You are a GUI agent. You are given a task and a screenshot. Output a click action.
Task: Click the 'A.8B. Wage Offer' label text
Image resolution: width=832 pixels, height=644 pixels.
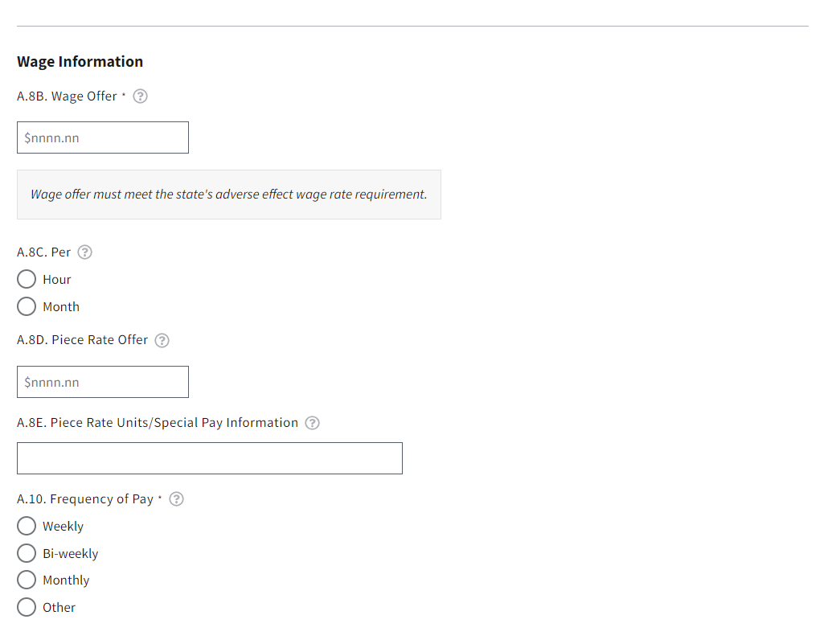(67, 96)
